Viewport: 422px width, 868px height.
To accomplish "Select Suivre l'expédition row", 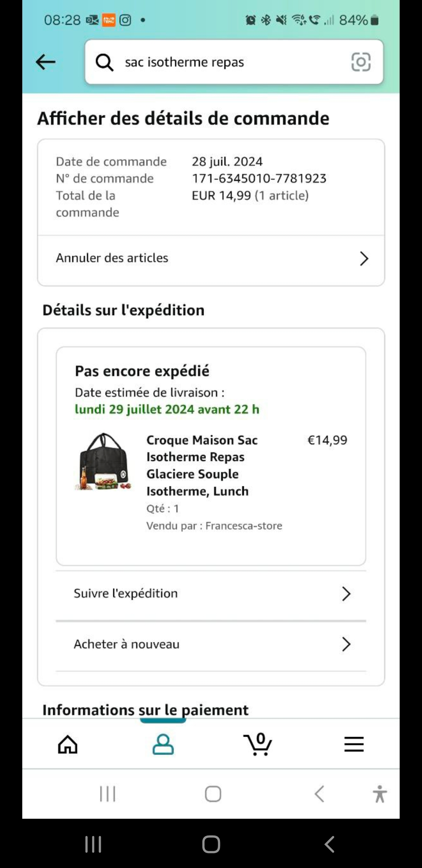I will coord(126,594).
